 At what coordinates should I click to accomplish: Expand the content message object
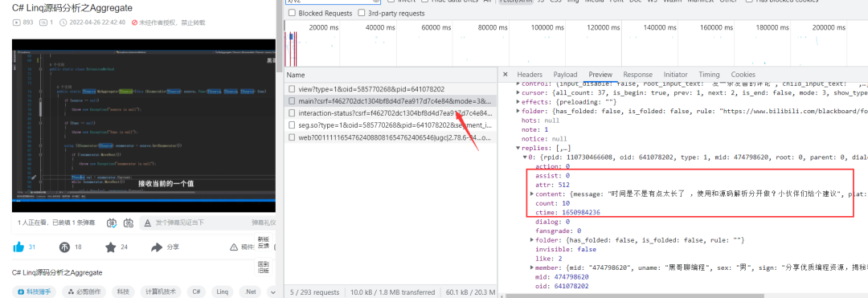coord(532,194)
